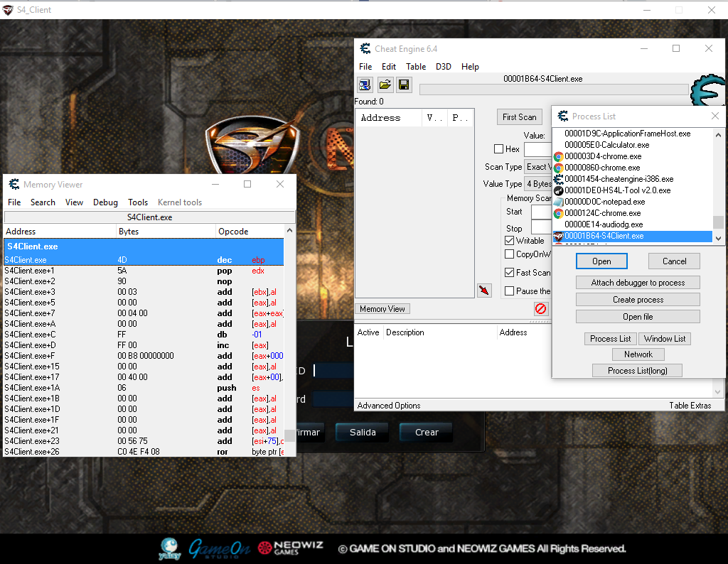Screen dimensions: 728x564
Task: Close the Process List dialog
Action: pyautogui.click(x=715, y=116)
